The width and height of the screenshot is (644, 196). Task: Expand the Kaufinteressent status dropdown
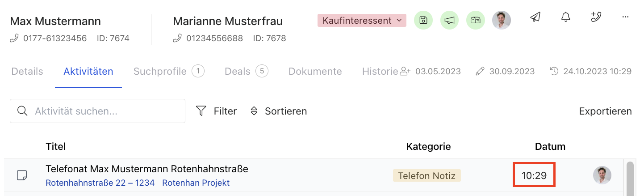362,21
